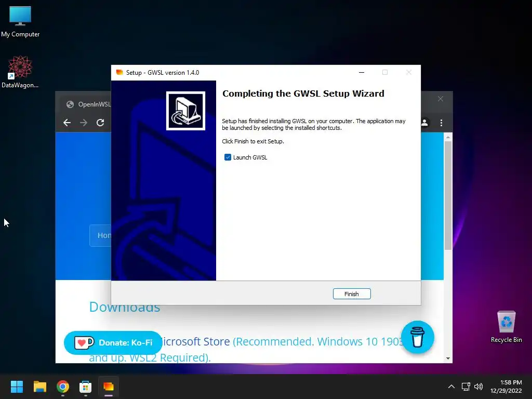The image size is (532, 399).
Task: Click the GWSL setup taskbar icon
Action: coord(109,387)
